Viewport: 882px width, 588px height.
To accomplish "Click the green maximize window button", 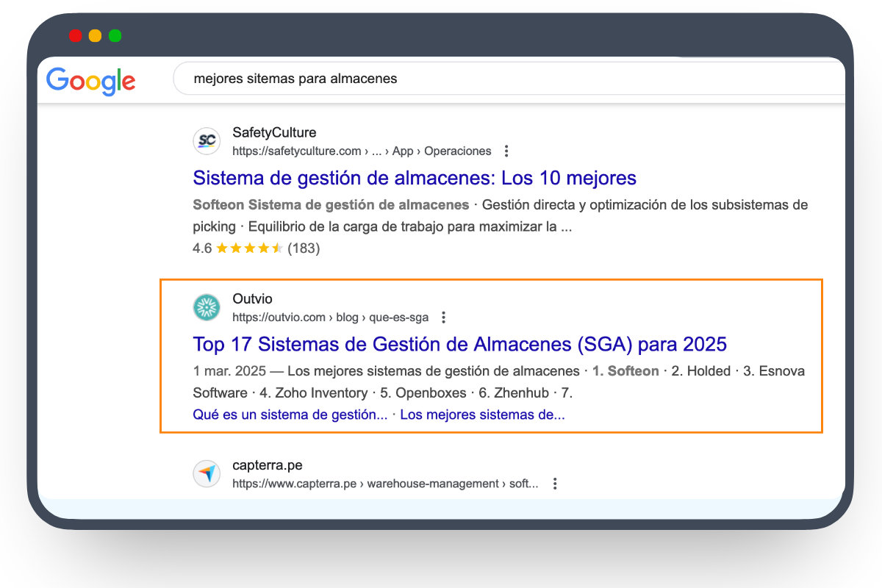I will pyautogui.click(x=115, y=35).
